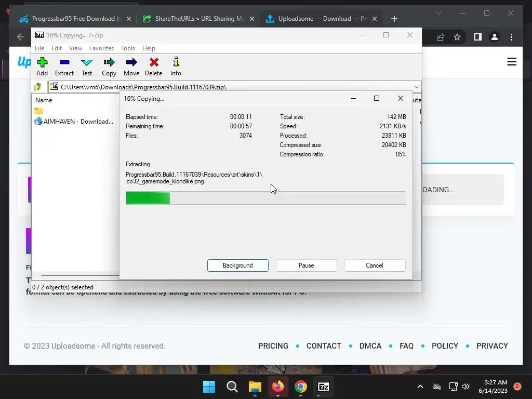This screenshot has width=532, height=399.
Task: Open the DMCA footer link
Action: 370,345
